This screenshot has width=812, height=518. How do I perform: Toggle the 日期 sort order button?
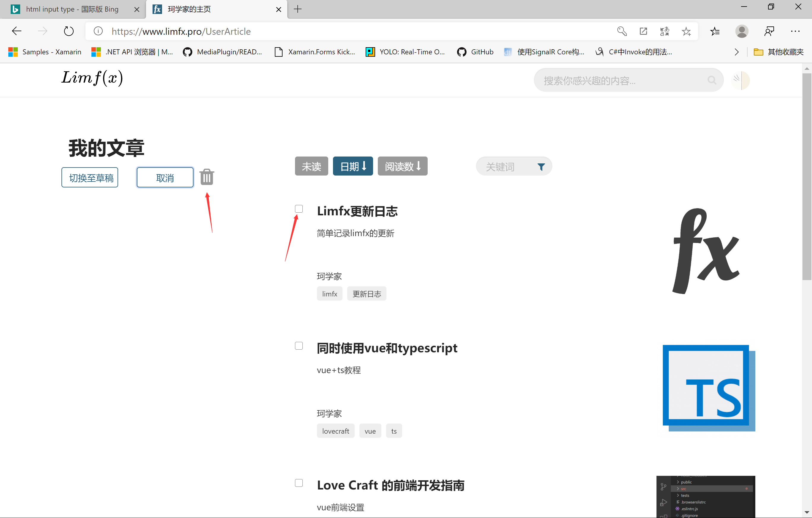point(353,166)
